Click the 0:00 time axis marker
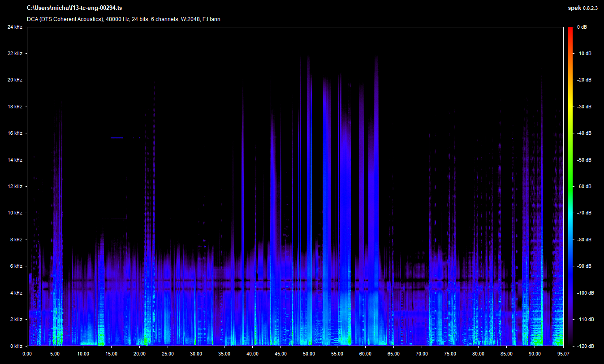This screenshot has height=364, width=604. pos(27,353)
